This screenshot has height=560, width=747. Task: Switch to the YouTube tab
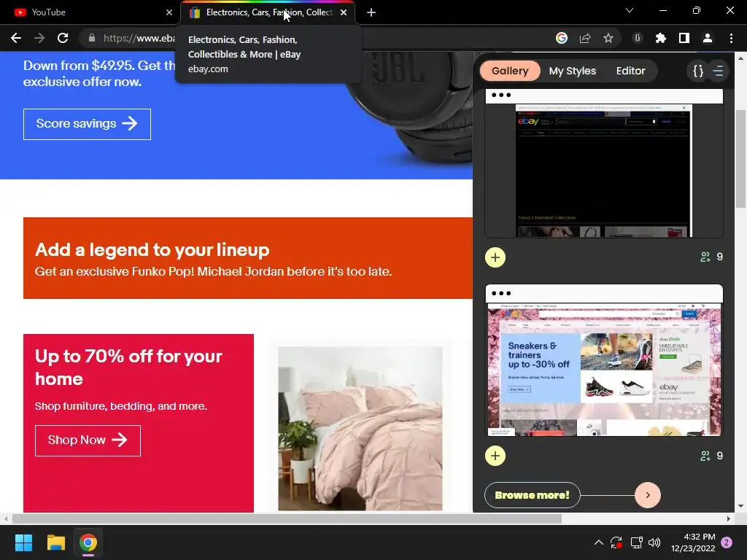click(90, 12)
